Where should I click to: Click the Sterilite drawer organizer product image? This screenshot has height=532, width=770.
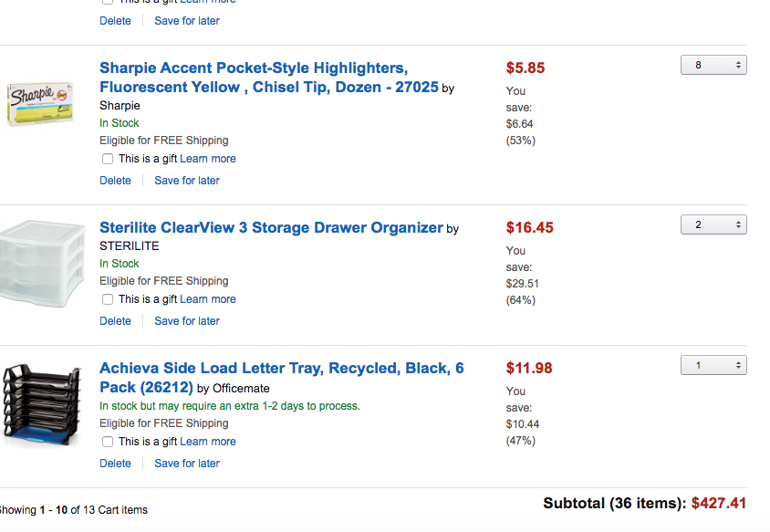tap(42, 264)
